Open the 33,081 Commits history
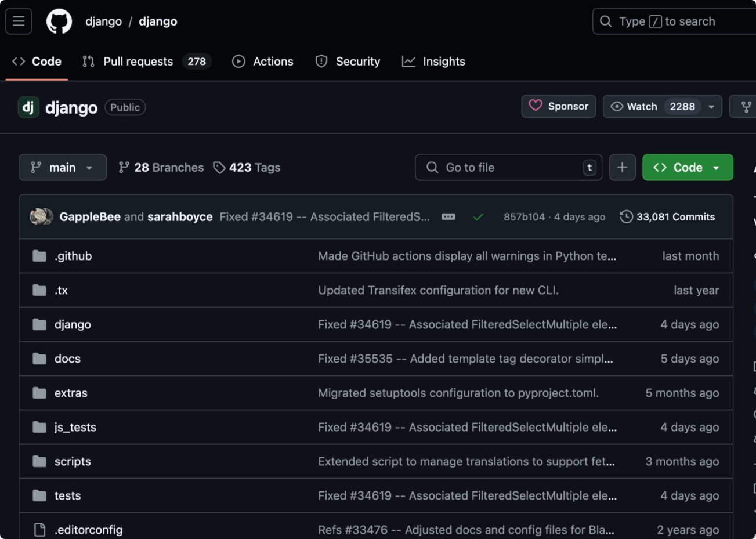The width and height of the screenshot is (756, 539). tap(667, 216)
